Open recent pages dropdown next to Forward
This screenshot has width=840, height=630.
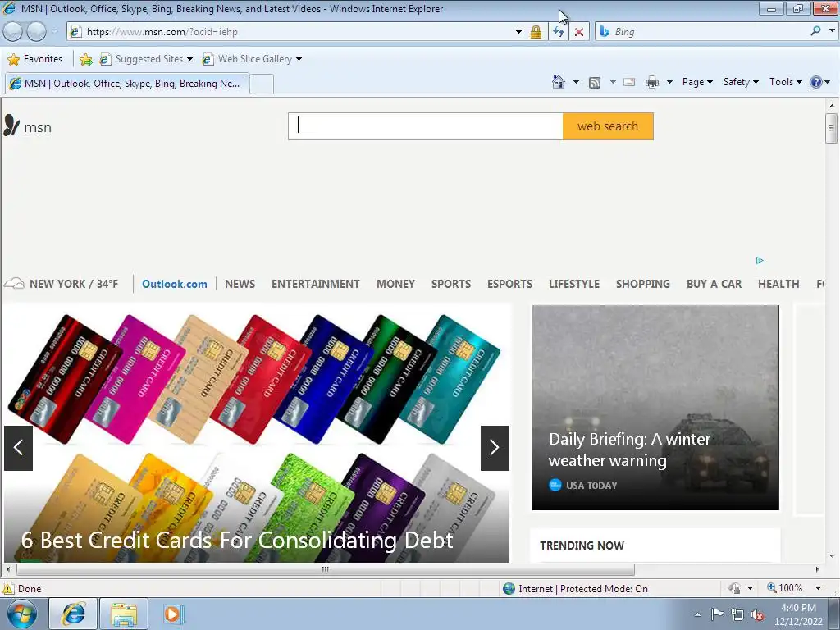tap(54, 32)
